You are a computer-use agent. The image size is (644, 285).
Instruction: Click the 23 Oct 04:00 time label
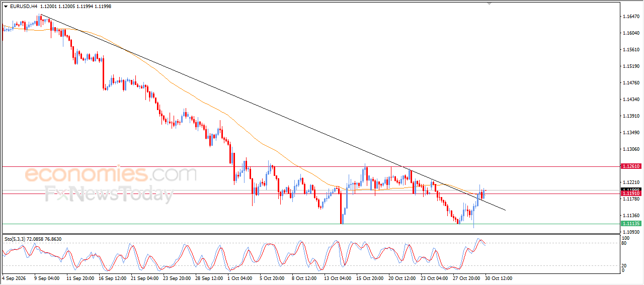pos(435,277)
